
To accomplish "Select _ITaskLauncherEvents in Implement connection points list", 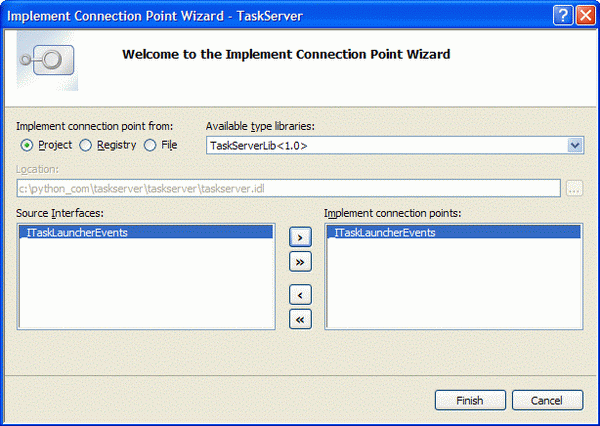I will [x=454, y=232].
